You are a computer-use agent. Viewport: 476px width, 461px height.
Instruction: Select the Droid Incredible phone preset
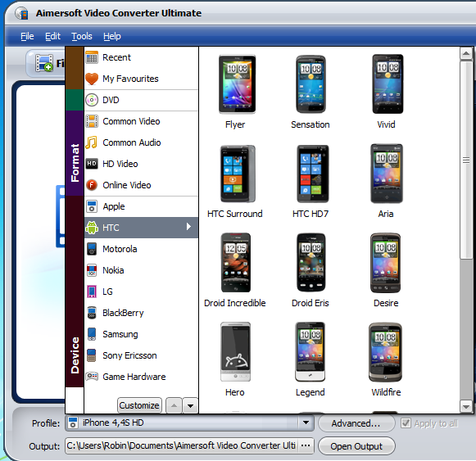(236, 263)
